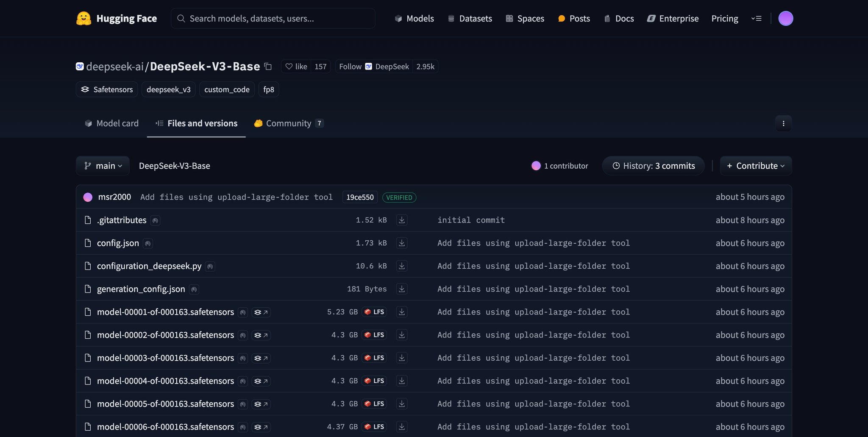Download model-00001-of-000163.safetensors via its download icon
Screen dimensions: 868x437
(x=402, y=312)
